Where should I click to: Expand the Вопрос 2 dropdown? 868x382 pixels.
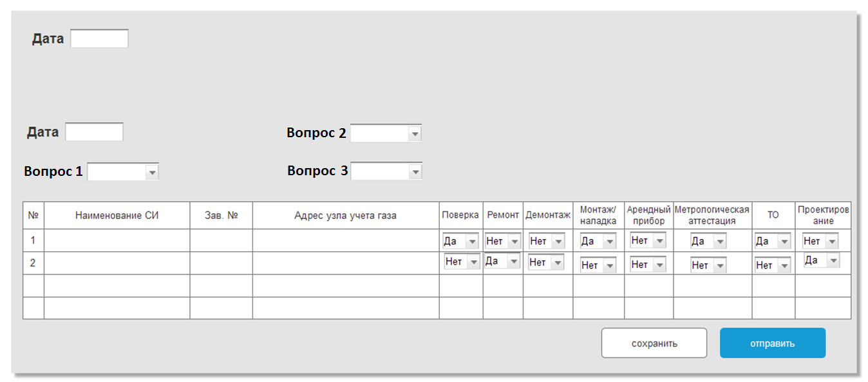point(386,133)
